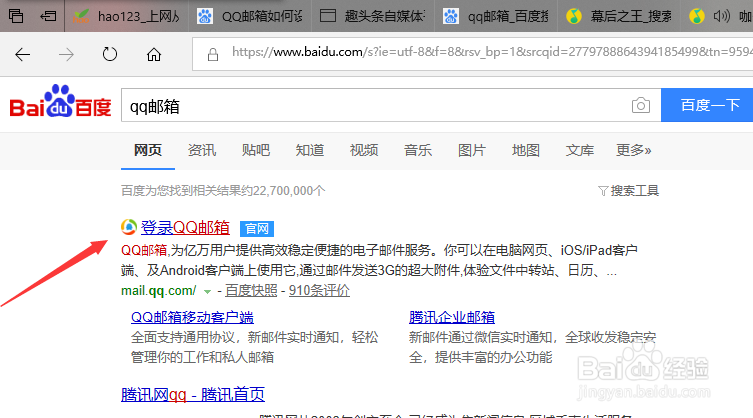The width and height of the screenshot is (753, 418).
Task: Go back to previous page
Action: click(x=23, y=54)
